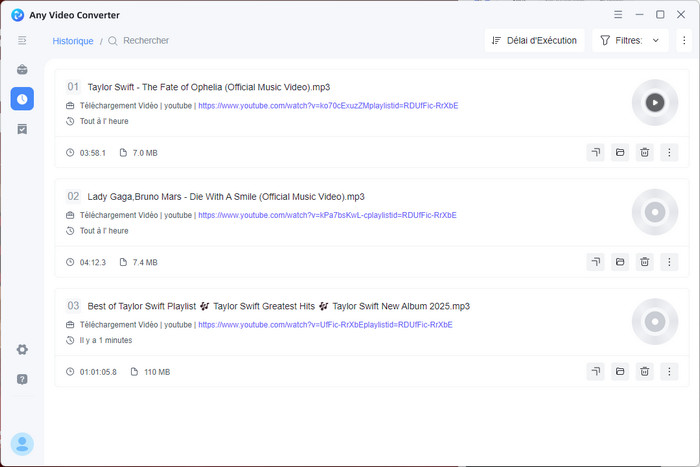Play the Fate of Ophelia mp3
The height and width of the screenshot is (467, 700).
(x=654, y=102)
